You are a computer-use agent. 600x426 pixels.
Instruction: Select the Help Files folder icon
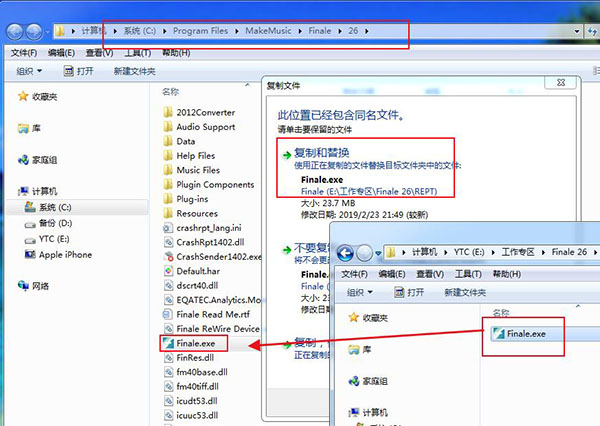[168, 156]
